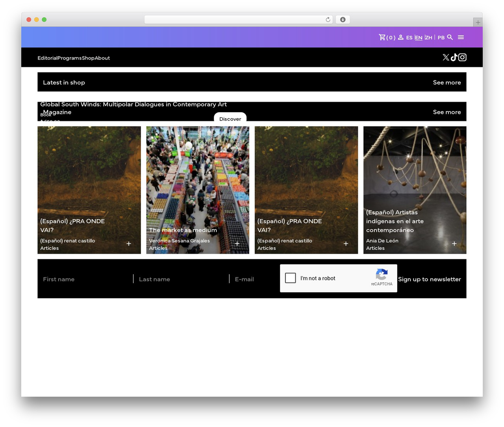Switch language to PB
The height and width of the screenshot is (427, 504).
coord(441,38)
